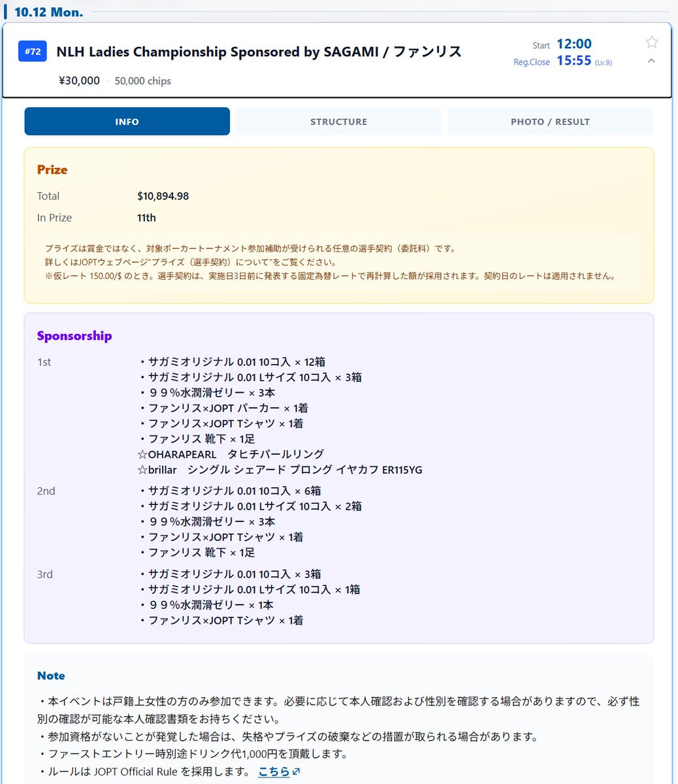Click the Note section heading

point(51,676)
